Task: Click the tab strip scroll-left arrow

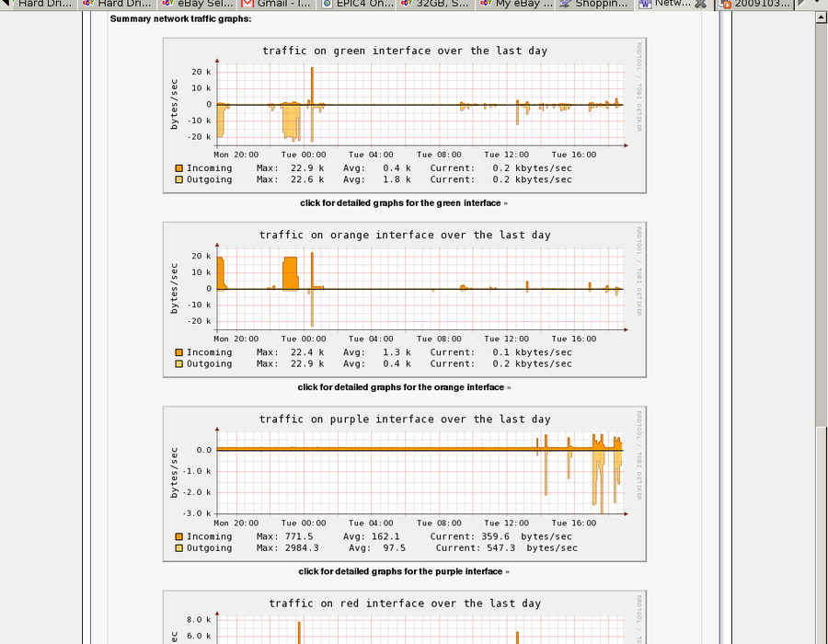Action: tap(5, 3)
